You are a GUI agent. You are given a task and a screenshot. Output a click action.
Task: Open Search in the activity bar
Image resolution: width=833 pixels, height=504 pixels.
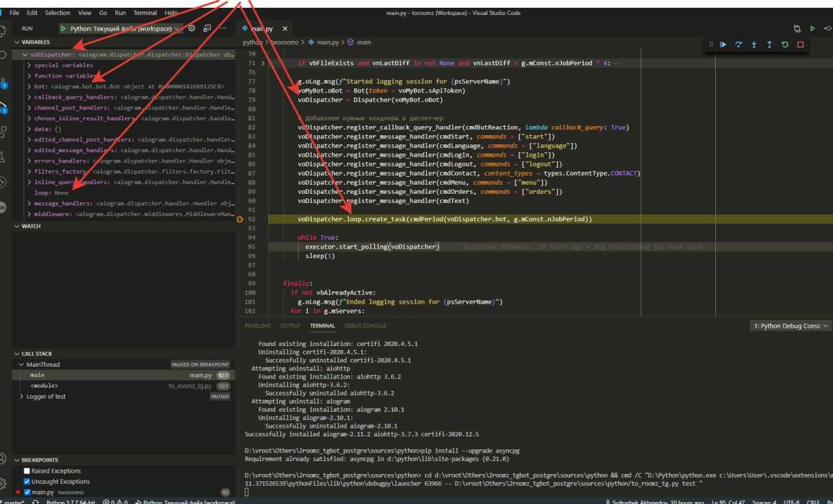pyautogui.click(x=3, y=55)
